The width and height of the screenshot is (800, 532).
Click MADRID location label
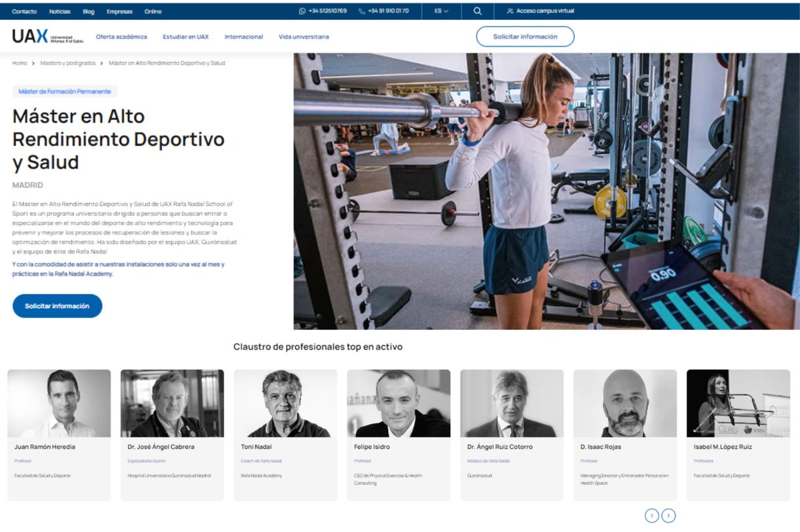click(x=28, y=185)
